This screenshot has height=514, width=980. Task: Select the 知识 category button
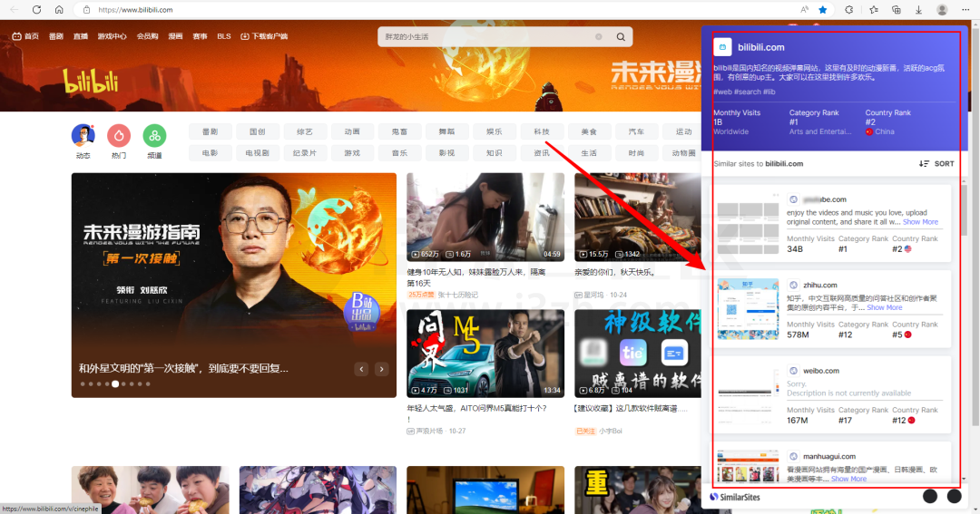click(494, 153)
